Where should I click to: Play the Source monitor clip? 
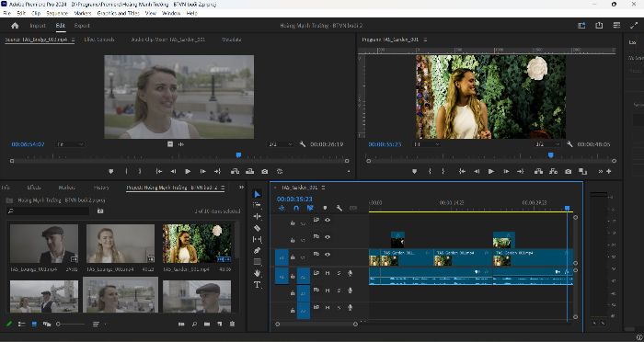pyautogui.click(x=188, y=171)
